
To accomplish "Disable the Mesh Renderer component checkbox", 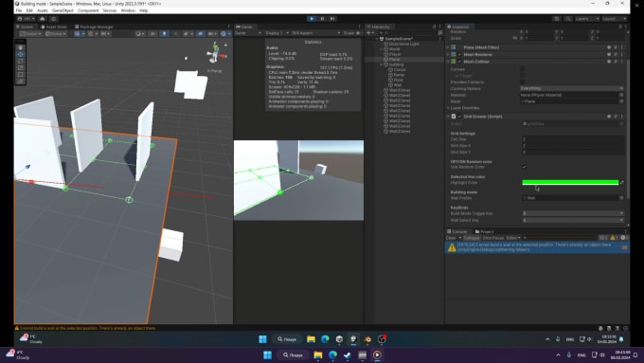I will pyautogui.click(x=460, y=55).
